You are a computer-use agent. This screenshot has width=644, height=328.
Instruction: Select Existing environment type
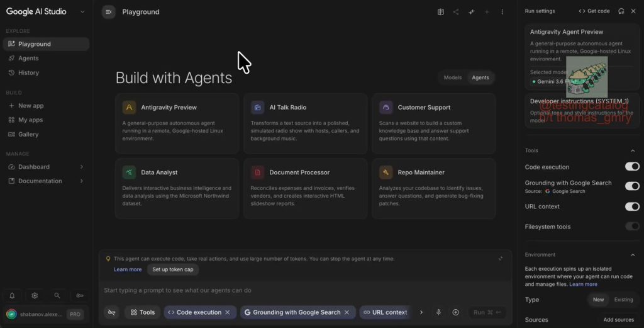tap(623, 300)
